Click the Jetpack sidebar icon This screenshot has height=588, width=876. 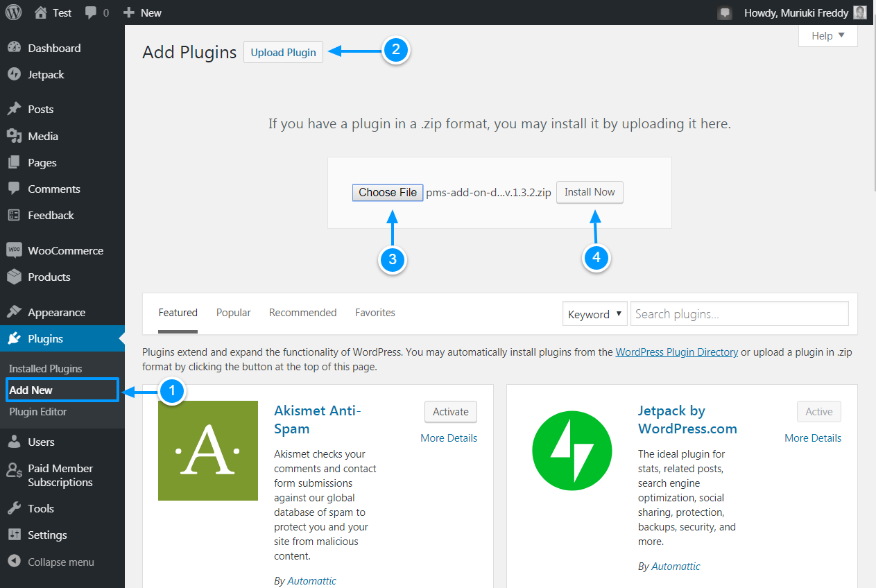click(x=14, y=74)
